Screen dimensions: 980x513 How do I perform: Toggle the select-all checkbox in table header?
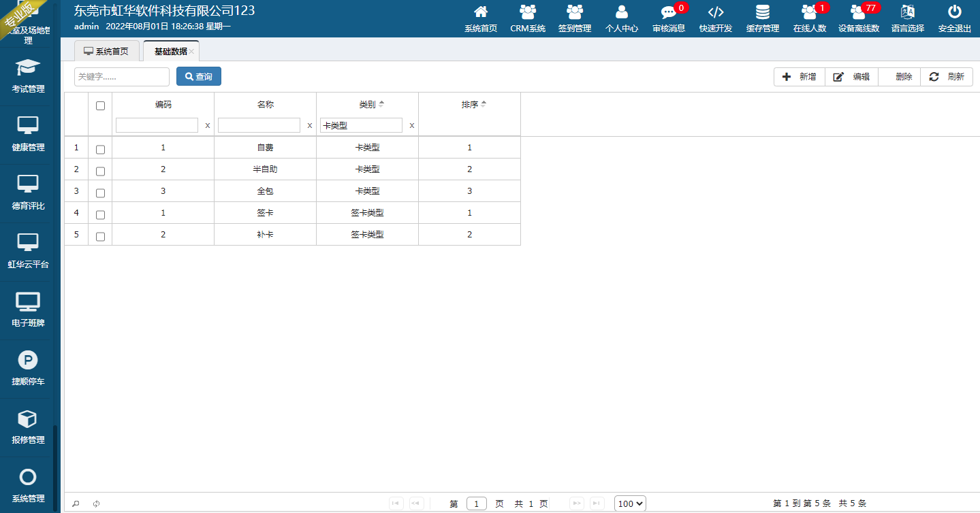100,105
